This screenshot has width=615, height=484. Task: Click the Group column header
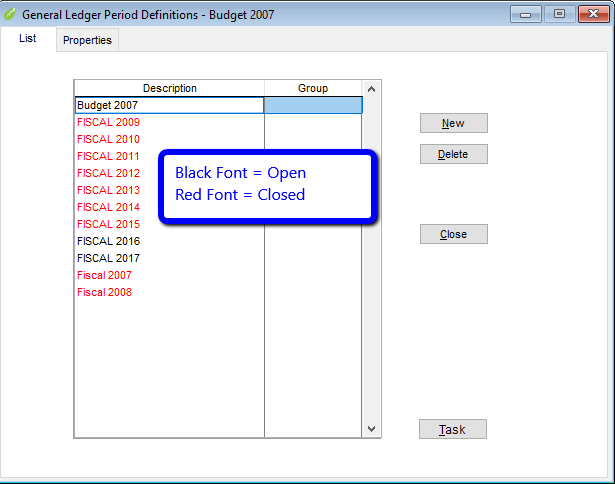[x=313, y=88]
